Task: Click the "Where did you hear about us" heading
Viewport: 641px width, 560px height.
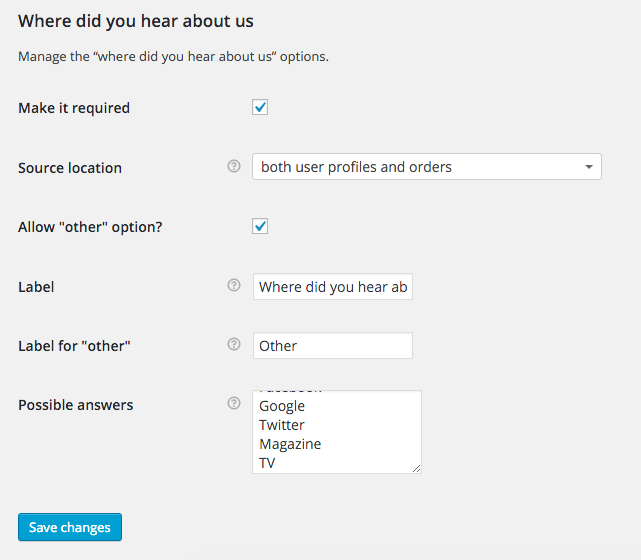Action: tap(136, 21)
